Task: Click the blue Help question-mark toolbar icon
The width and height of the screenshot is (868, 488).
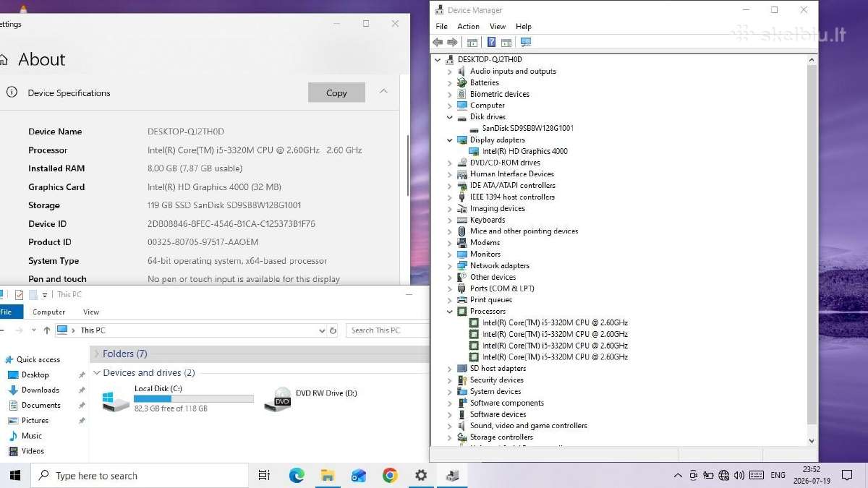Action: tap(491, 43)
